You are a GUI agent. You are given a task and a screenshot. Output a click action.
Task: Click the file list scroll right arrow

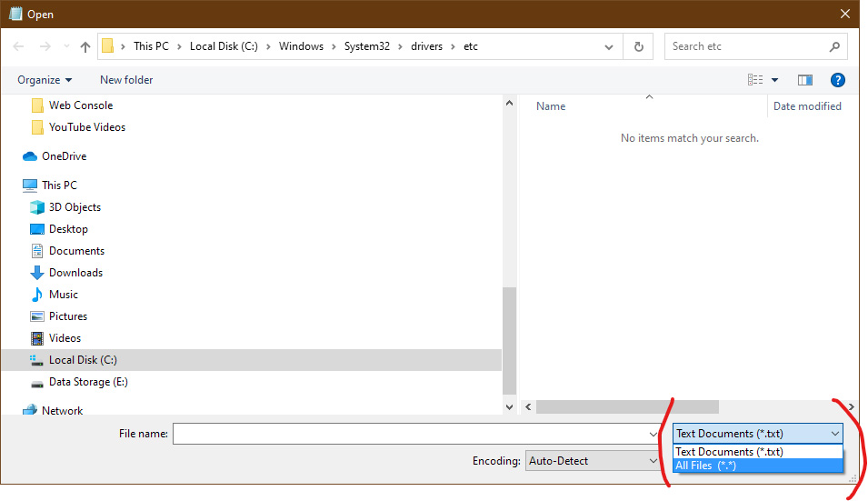click(x=851, y=407)
